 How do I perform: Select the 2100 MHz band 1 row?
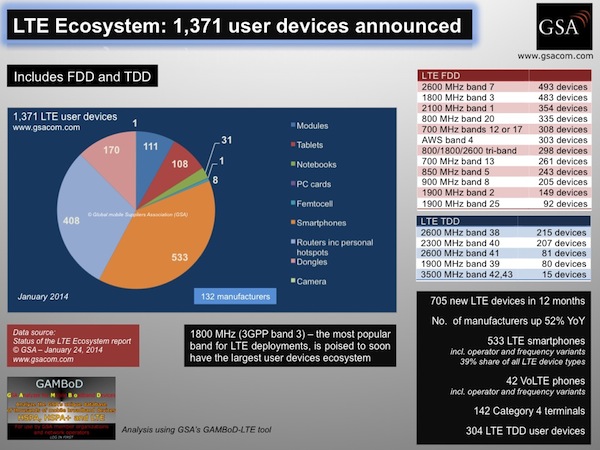click(x=504, y=108)
